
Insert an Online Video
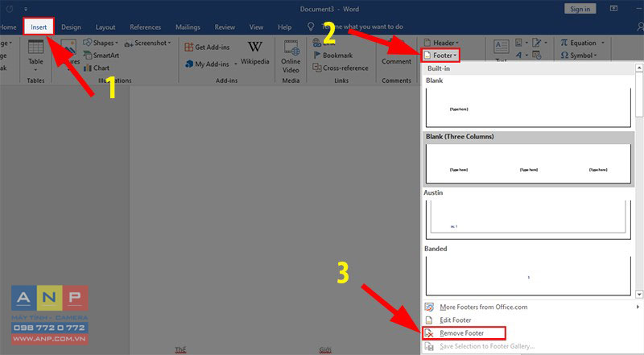click(x=291, y=56)
